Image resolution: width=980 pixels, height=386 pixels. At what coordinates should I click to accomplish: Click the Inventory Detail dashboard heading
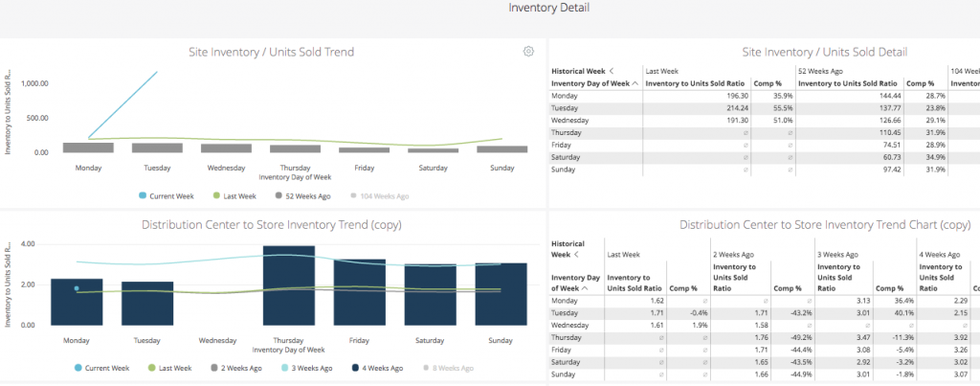pos(548,8)
